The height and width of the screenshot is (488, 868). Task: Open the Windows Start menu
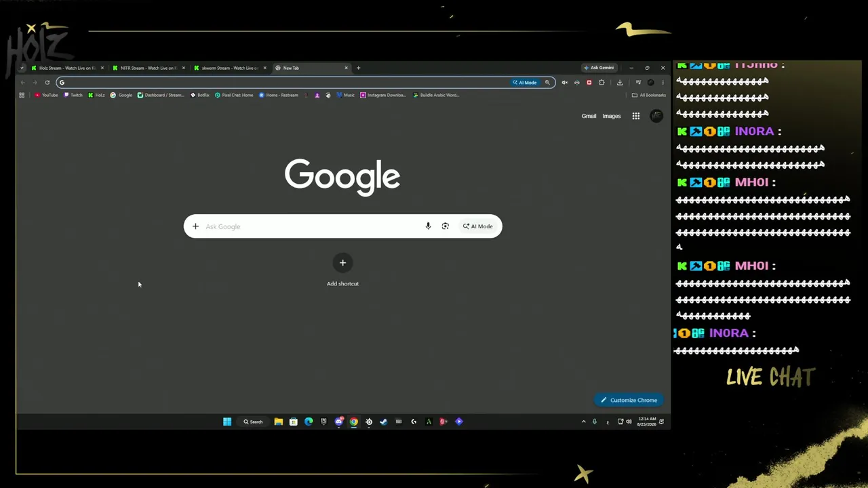(x=227, y=422)
